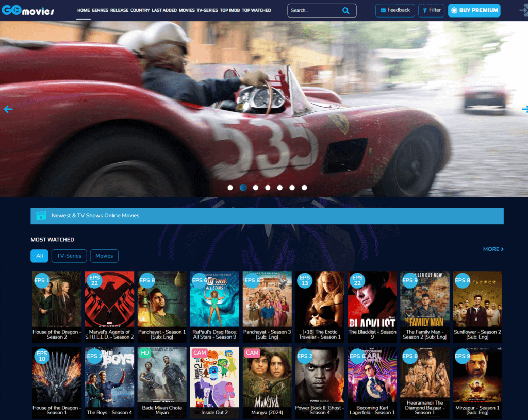Advance the carousel with right arrow
The width and height of the screenshot is (528, 420).
point(524,109)
